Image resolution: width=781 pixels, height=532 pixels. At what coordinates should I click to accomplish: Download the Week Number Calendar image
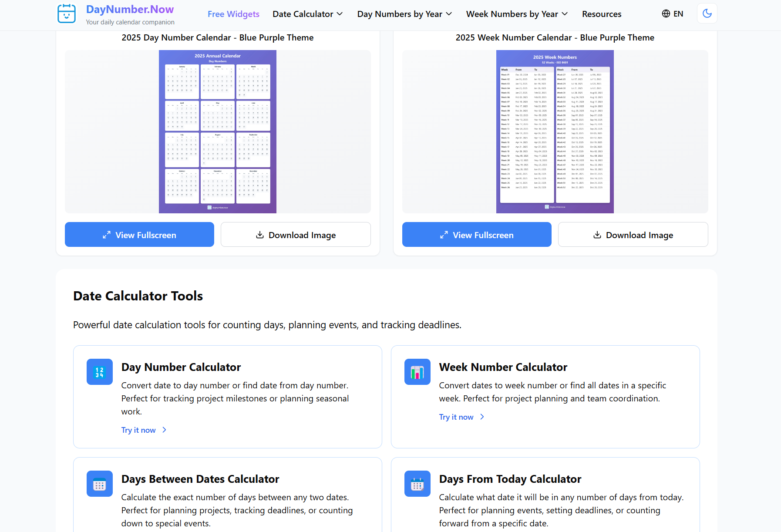(x=633, y=235)
